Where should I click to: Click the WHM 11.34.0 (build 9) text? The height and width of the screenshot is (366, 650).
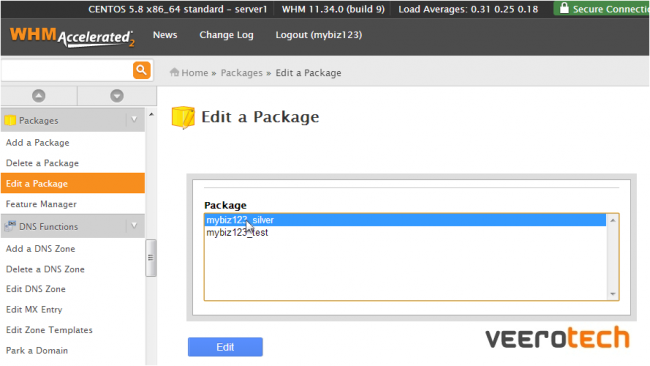coord(333,9)
